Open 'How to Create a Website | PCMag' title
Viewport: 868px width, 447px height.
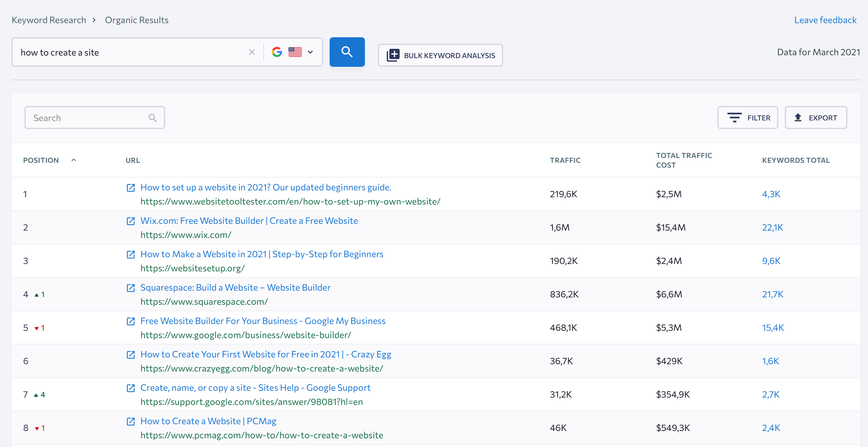coord(208,421)
